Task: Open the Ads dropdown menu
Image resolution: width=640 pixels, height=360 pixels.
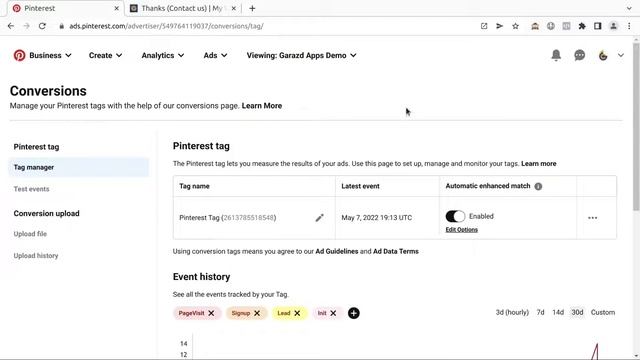Action: [x=215, y=55]
